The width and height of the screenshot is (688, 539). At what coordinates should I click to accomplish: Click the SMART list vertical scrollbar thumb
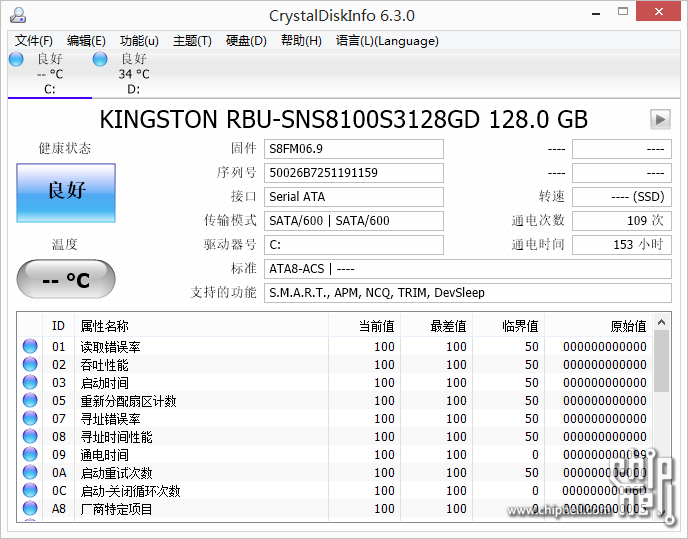click(661, 361)
